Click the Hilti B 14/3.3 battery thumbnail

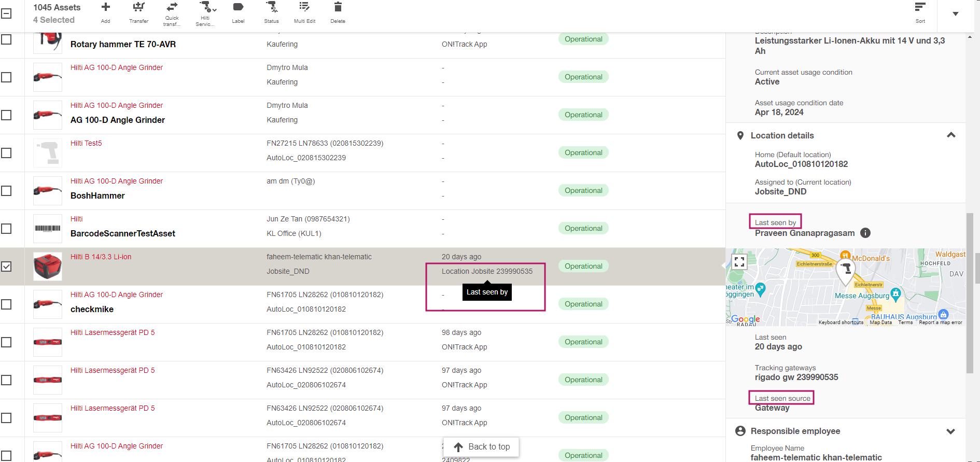click(x=48, y=267)
